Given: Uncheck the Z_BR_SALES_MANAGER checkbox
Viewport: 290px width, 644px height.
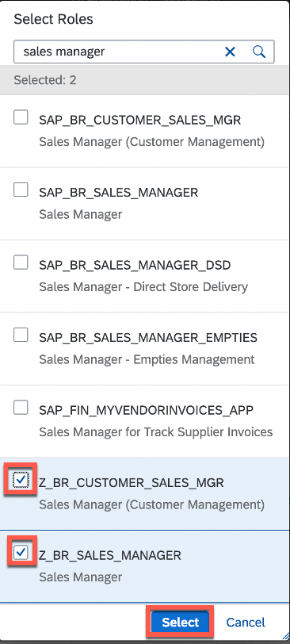Looking at the screenshot, I should pos(21,553).
